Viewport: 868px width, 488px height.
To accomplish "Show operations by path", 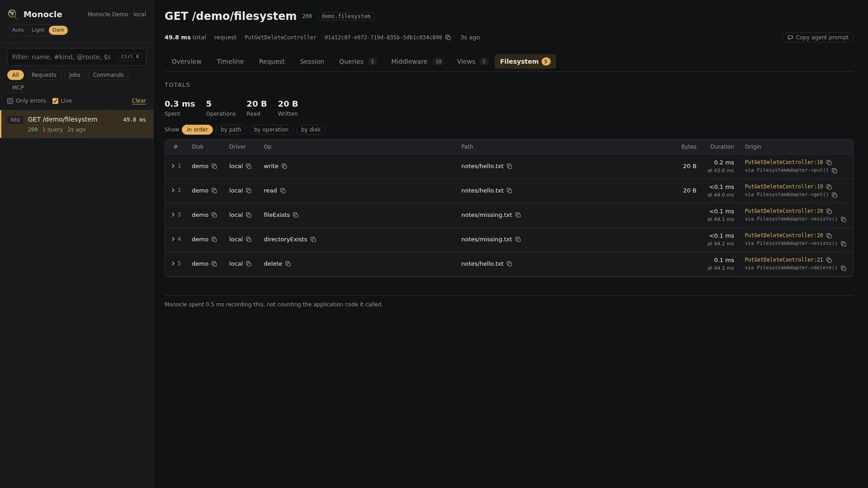I will pyautogui.click(x=231, y=130).
